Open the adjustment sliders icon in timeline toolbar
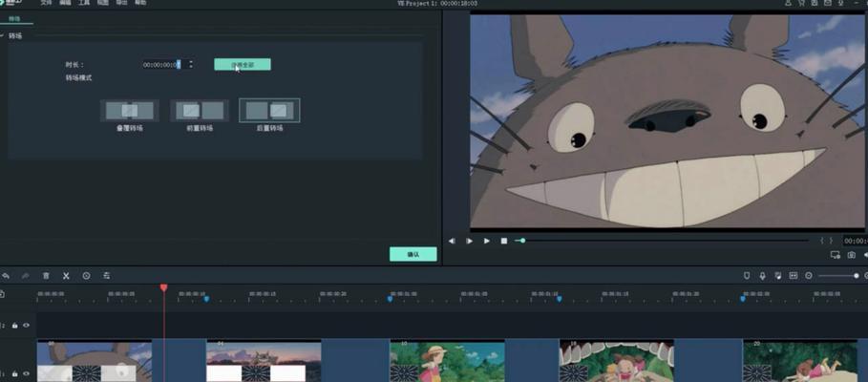Image resolution: width=868 pixels, height=382 pixels. click(106, 276)
